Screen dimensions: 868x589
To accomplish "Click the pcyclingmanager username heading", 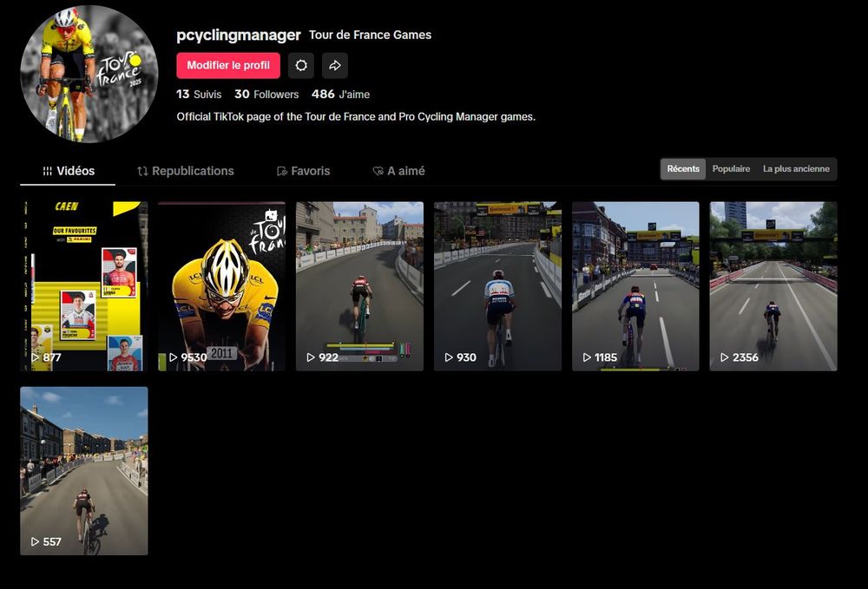I will tap(239, 35).
